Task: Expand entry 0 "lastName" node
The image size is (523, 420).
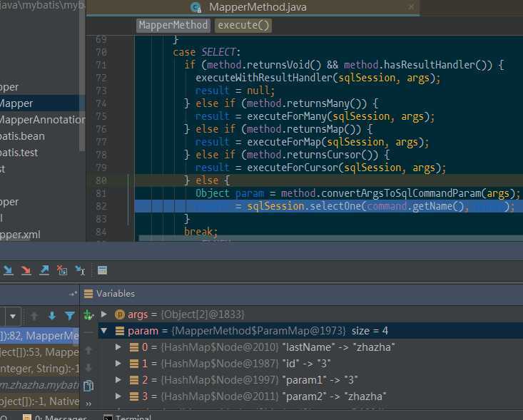Action: 118,347
